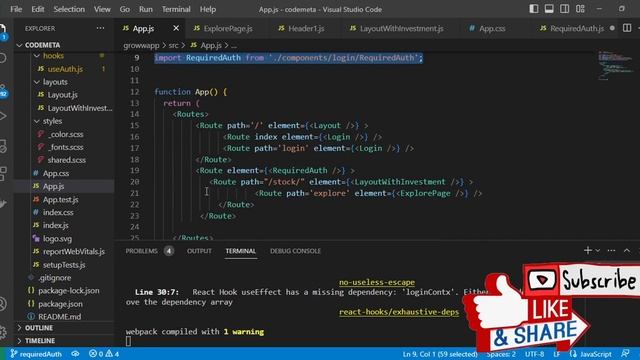The width and height of the screenshot is (640, 360).
Task: Open errors and warnings status indicator
Action: [x=104, y=354]
